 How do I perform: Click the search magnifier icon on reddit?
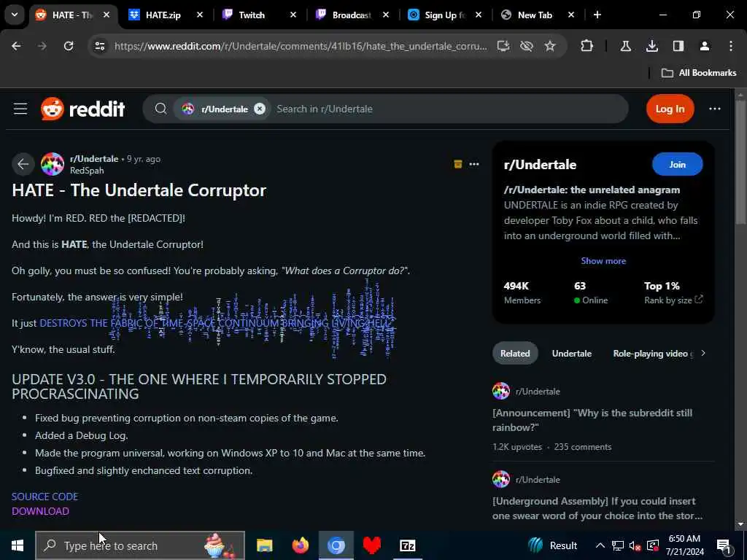click(160, 109)
